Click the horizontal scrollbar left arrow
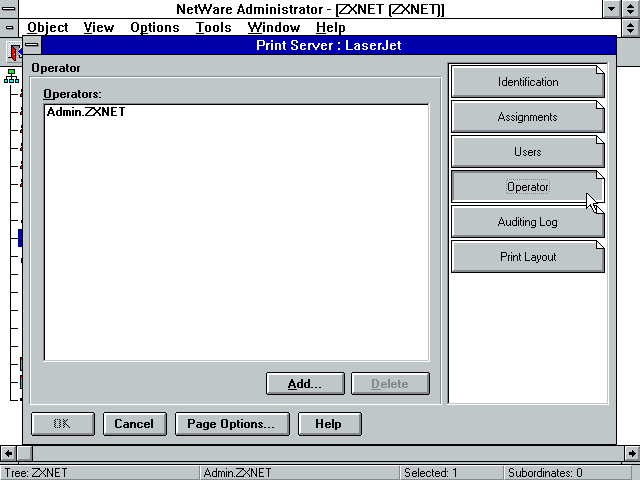640x480 pixels. pyautogui.click(x=8, y=453)
